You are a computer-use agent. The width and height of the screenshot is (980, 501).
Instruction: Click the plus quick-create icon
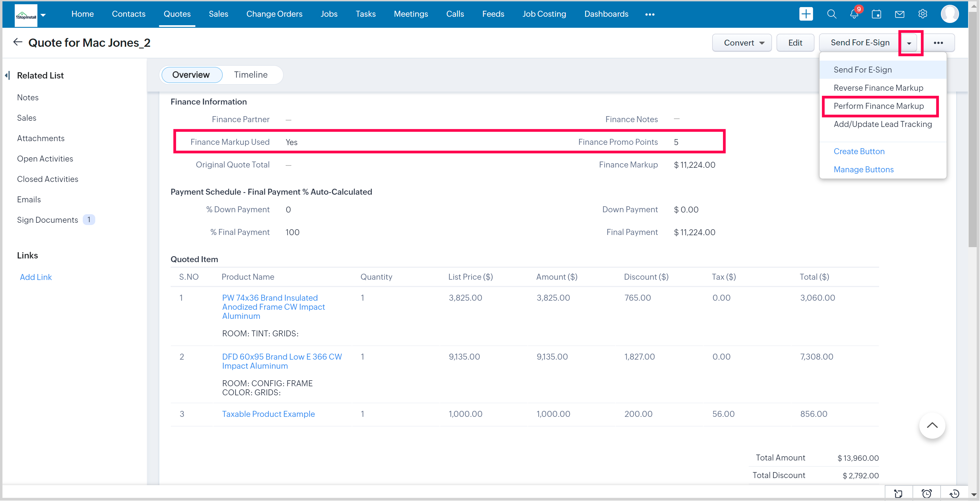click(x=806, y=14)
